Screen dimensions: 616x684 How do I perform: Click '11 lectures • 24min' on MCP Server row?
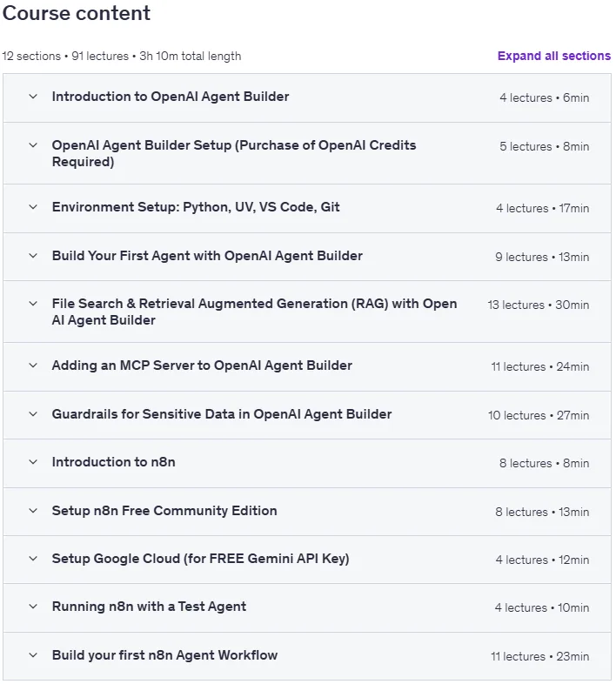tap(540, 367)
